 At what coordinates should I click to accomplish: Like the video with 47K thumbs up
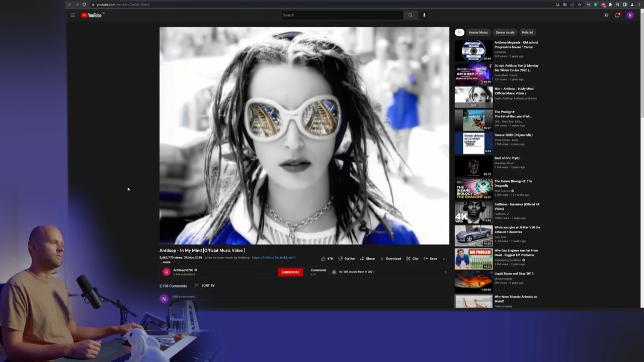coord(327,259)
